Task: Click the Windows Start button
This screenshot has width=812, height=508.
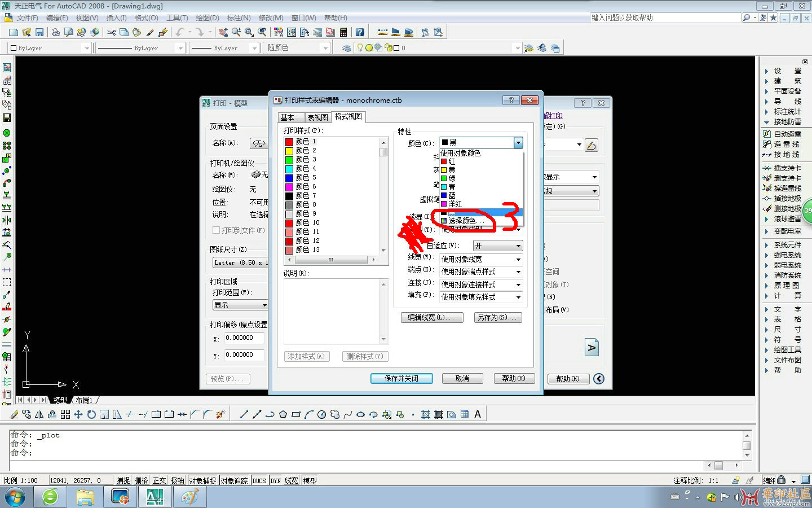Action: click(x=15, y=497)
